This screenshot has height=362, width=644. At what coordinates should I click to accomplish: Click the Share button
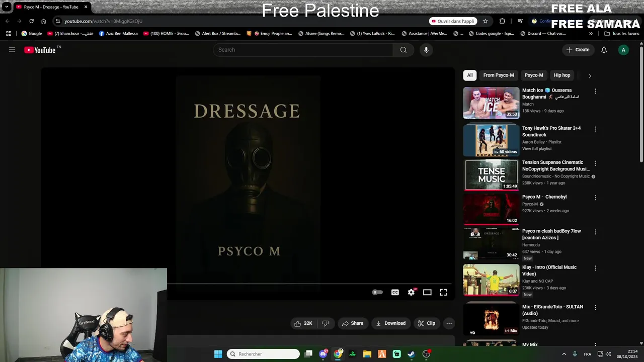[x=352, y=323]
